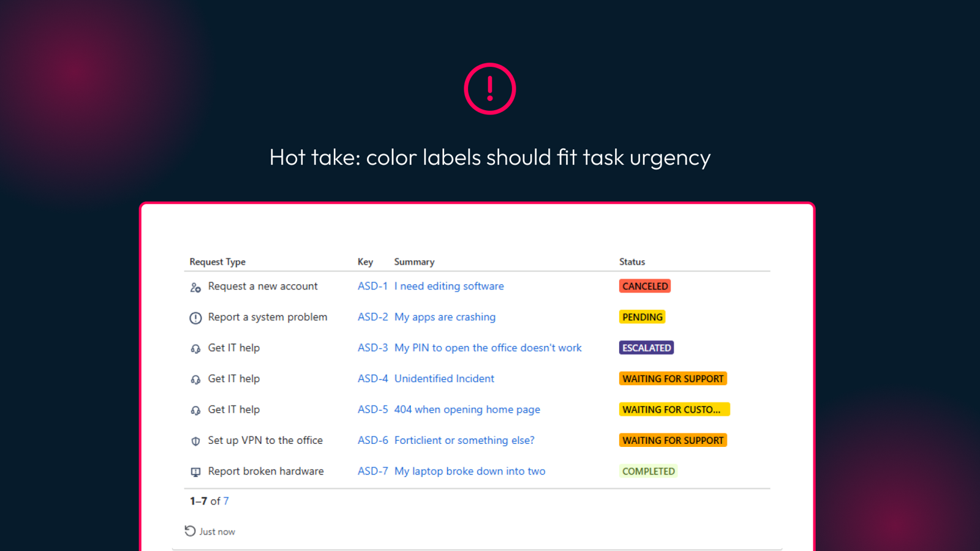Open '404 when opening home page' link
This screenshot has height=551, width=980.
(467, 410)
